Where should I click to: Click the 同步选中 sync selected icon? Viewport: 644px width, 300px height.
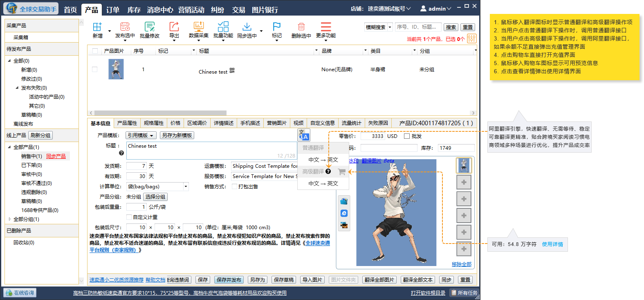click(x=247, y=27)
